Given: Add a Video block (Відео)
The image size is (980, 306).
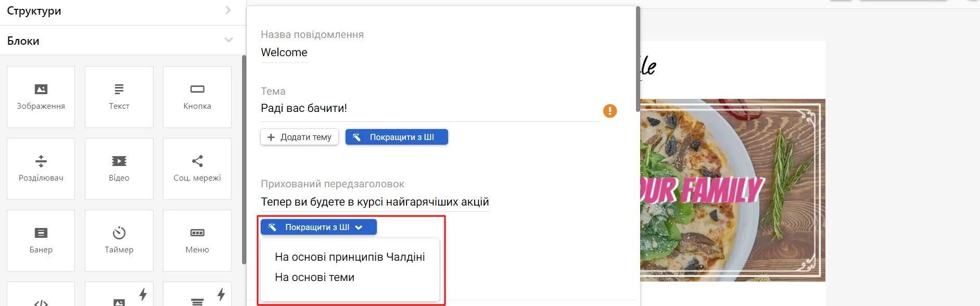Looking at the screenshot, I should (119, 169).
